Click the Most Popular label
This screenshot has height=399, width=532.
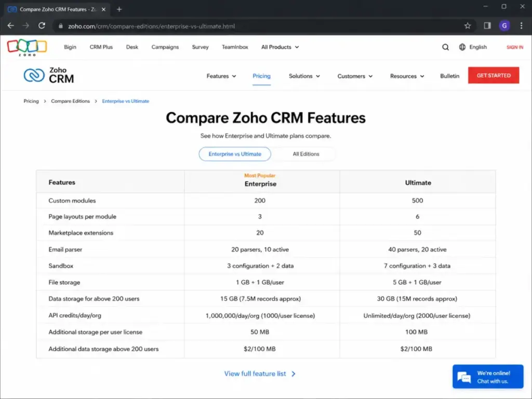260,176
